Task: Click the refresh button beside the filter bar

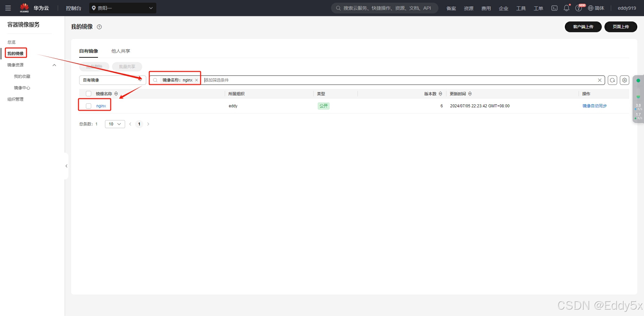Action: point(612,80)
